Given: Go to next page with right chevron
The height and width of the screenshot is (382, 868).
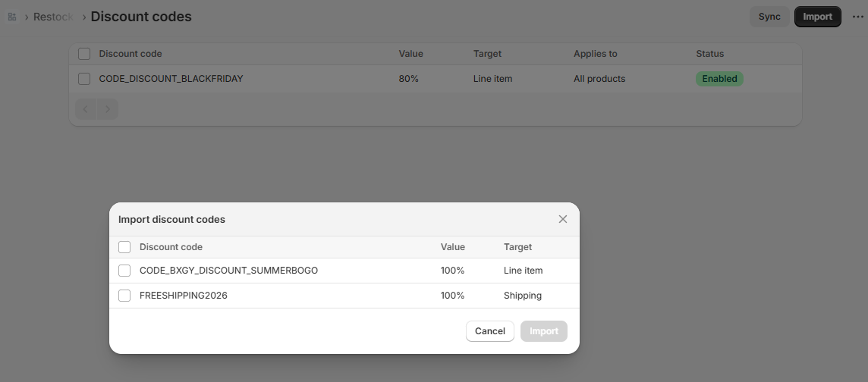Looking at the screenshot, I should point(108,109).
